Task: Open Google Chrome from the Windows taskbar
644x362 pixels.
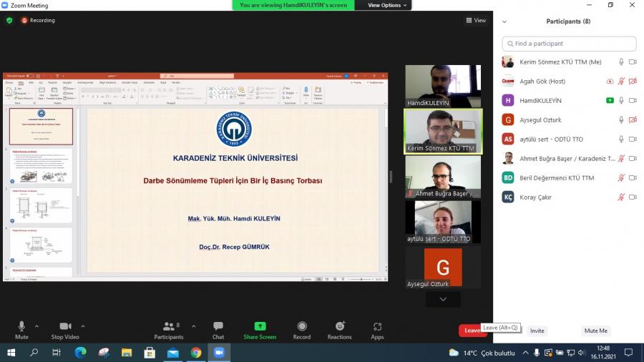Action: pos(196,353)
